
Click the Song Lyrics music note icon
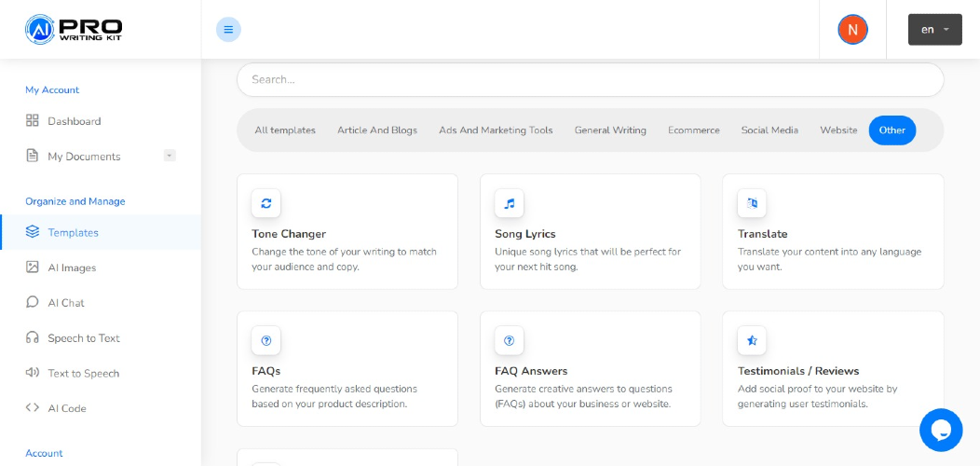(x=509, y=203)
